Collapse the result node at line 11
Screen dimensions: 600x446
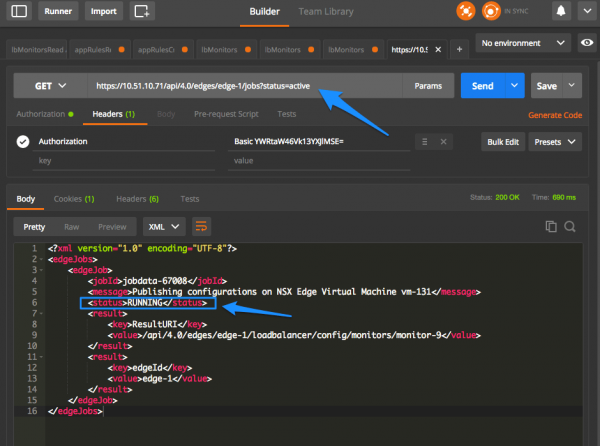point(41,357)
